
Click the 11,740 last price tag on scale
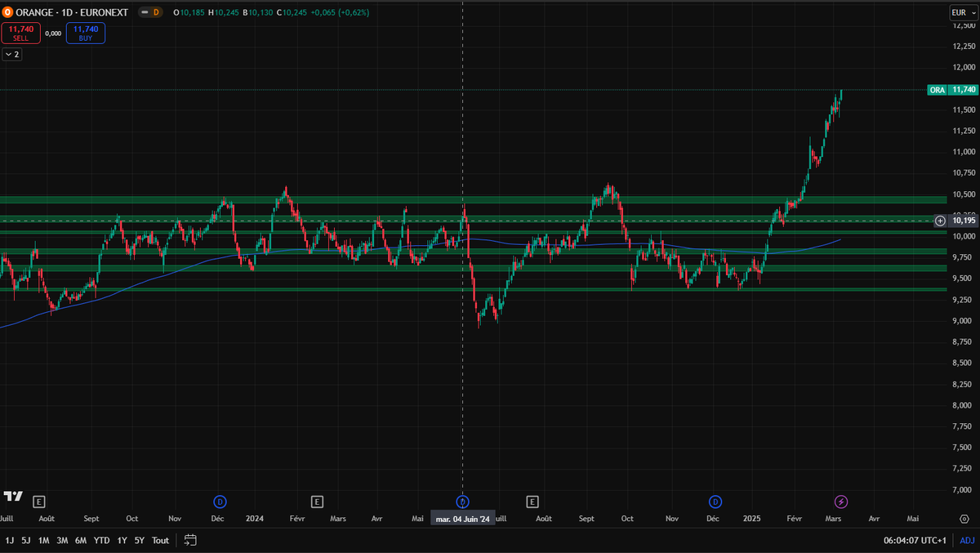(x=964, y=90)
